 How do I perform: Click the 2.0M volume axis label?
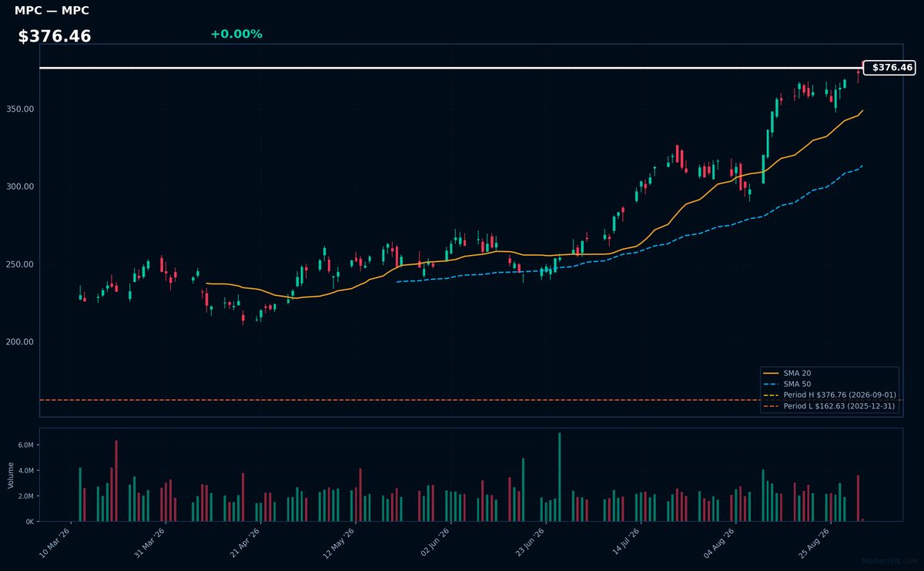pos(26,496)
